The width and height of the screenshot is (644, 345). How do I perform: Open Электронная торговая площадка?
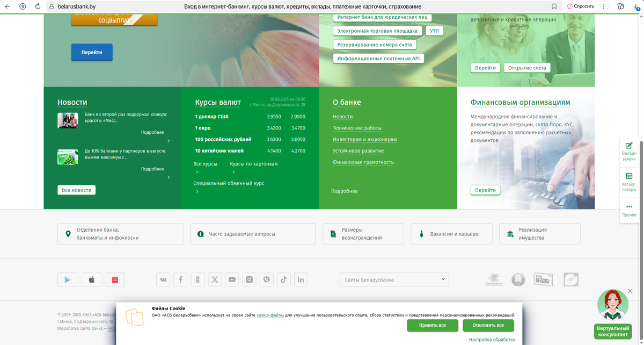378,31
